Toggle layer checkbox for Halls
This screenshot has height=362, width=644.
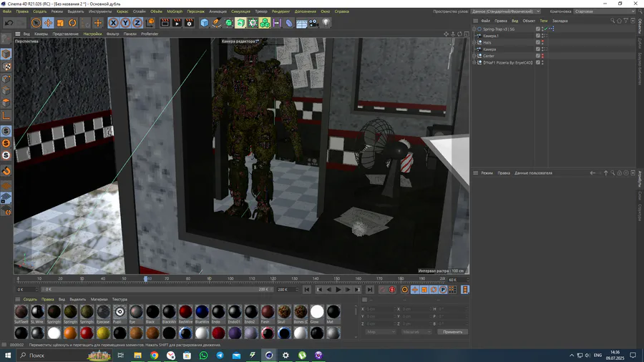(538, 42)
